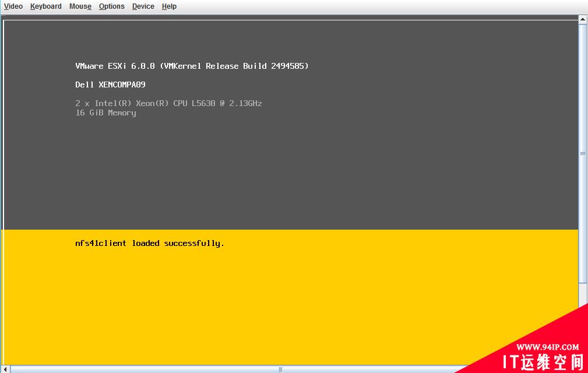
Task: Click the vertical scrollbar up arrow
Action: [x=583, y=19]
